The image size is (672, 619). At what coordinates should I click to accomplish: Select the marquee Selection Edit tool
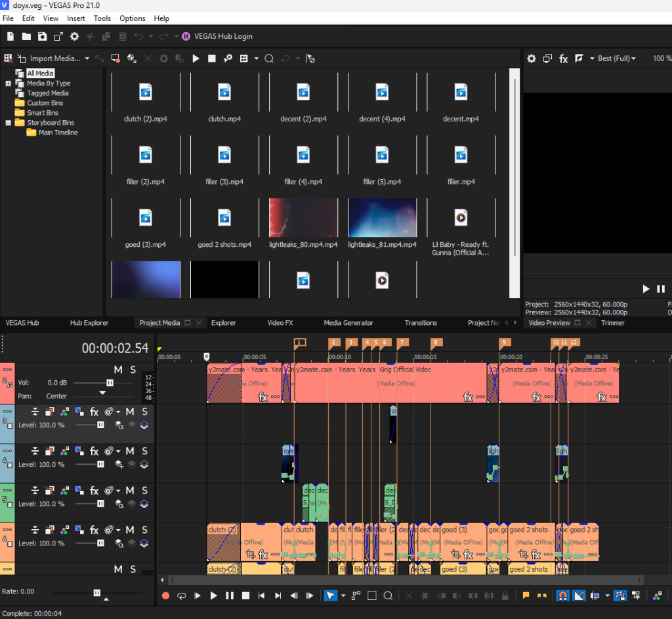coord(372,595)
